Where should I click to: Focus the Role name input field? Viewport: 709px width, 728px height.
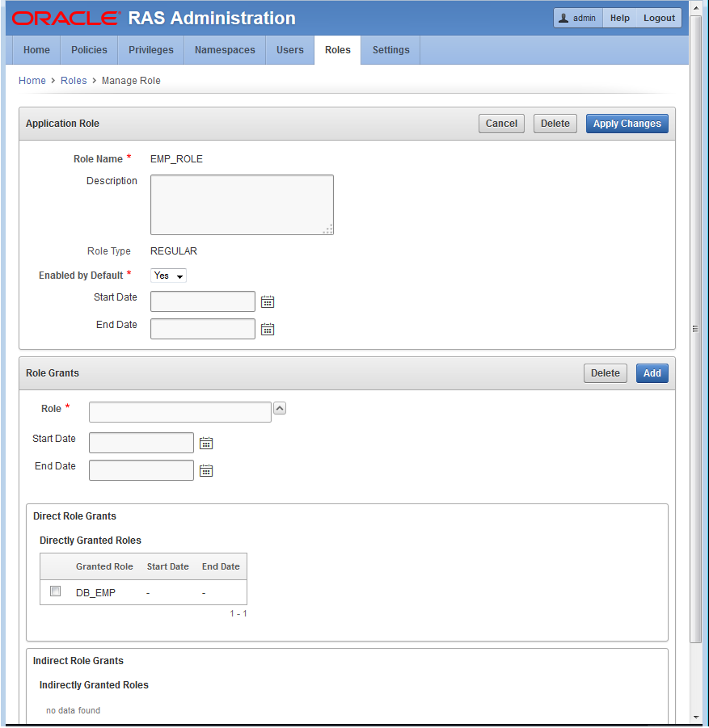point(179,412)
